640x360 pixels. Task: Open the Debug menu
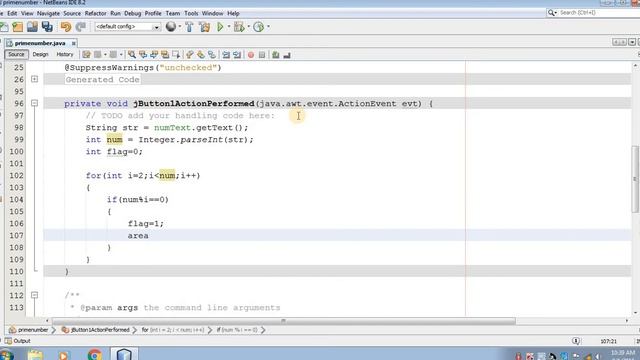coord(132,13)
